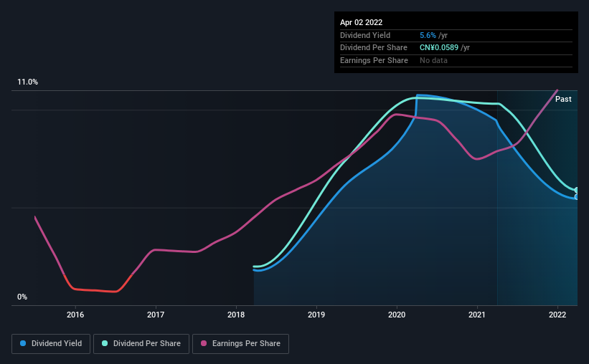Select the 2016 x-axis label

75,315
